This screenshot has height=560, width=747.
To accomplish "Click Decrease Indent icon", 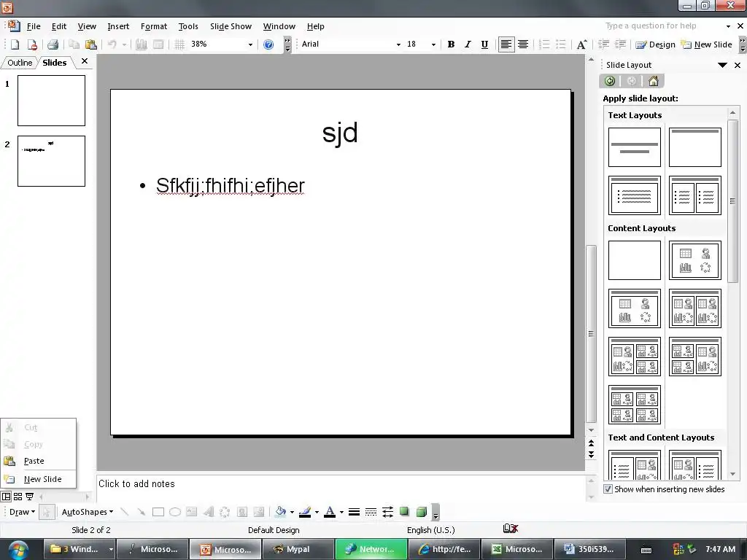I will click(x=603, y=44).
